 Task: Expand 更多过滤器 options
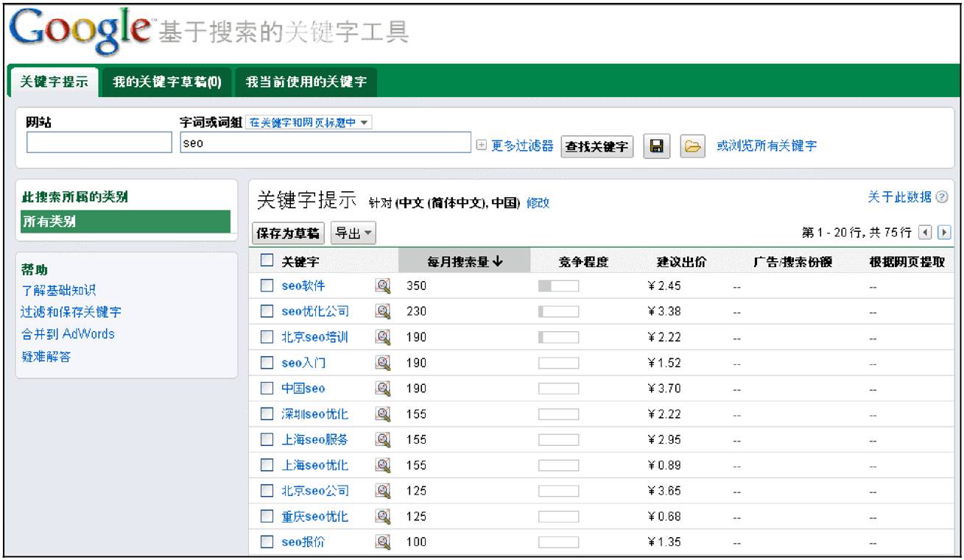point(515,146)
